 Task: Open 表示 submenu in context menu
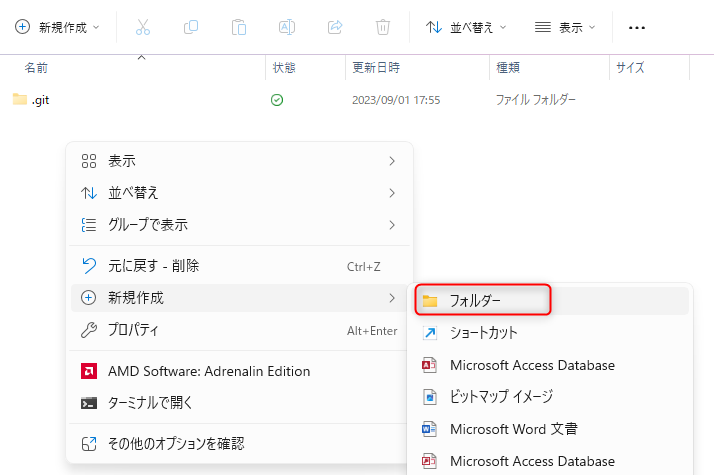coord(240,161)
